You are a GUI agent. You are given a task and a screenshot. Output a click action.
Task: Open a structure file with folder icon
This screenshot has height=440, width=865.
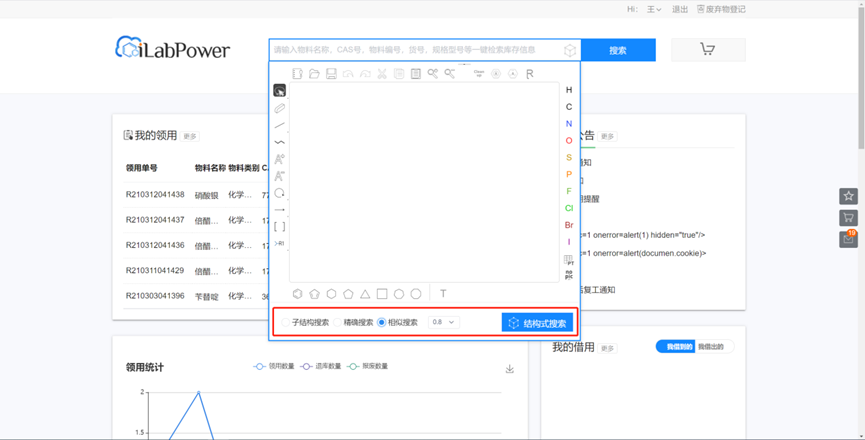click(314, 74)
